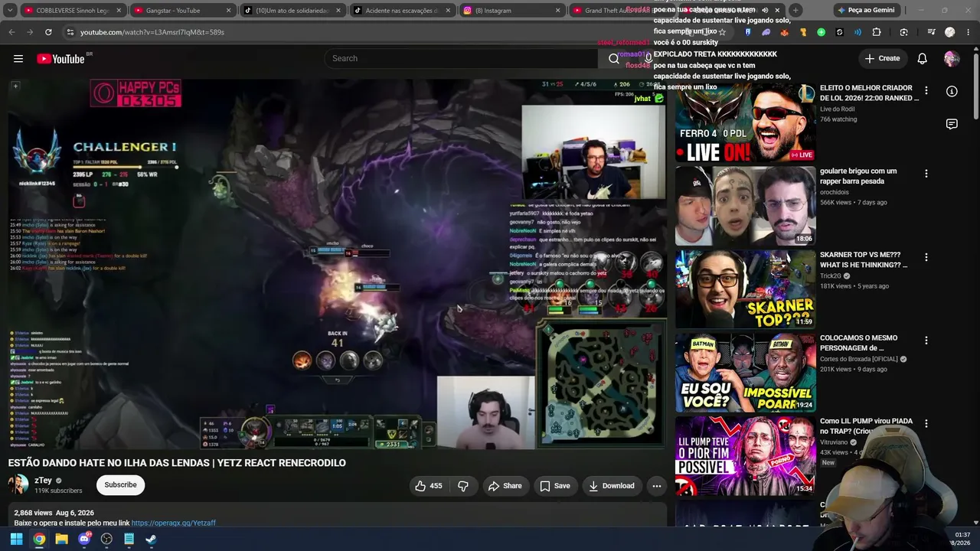Image resolution: width=980 pixels, height=551 pixels.
Task: Open Google Chrome from the taskbar
Action: click(x=39, y=539)
